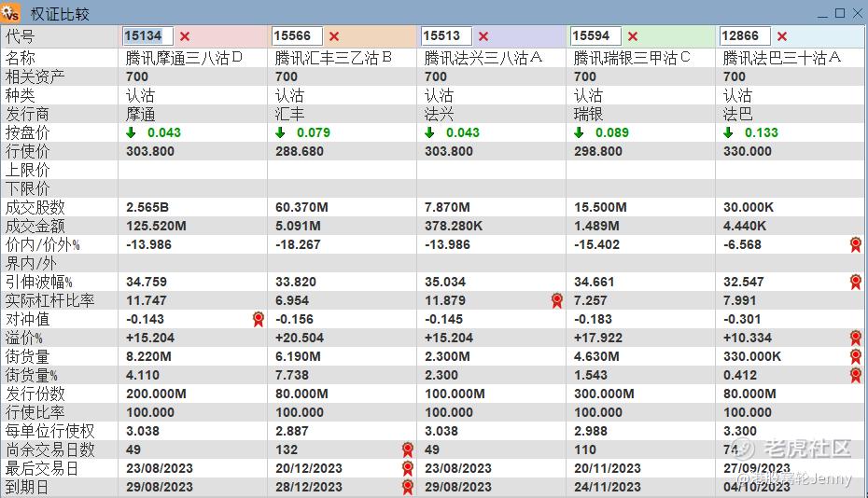Screen dimensions: 868x498
Task: Click the issuer name 瑞银
Action: tap(588, 114)
